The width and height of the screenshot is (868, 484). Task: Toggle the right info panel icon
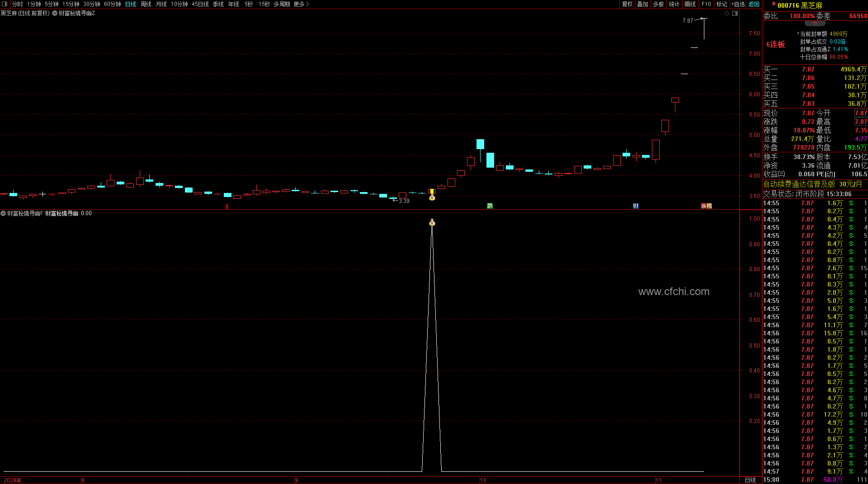pyautogui.click(x=735, y=14)
